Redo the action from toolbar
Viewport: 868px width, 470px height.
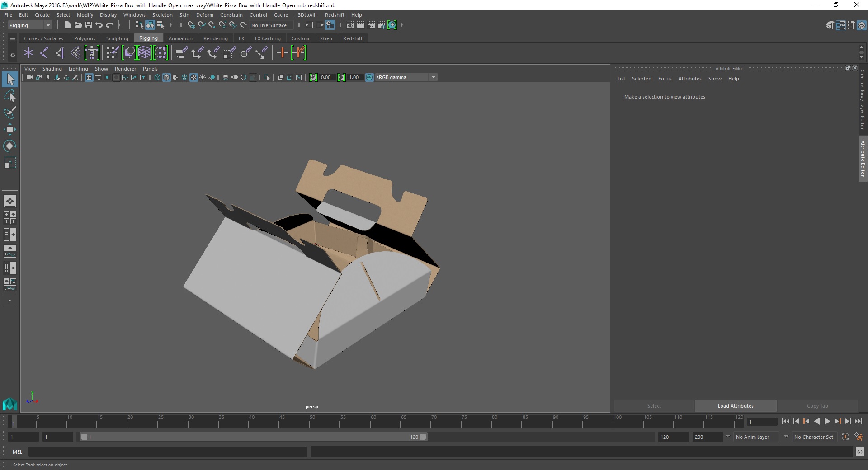point(109,25)
